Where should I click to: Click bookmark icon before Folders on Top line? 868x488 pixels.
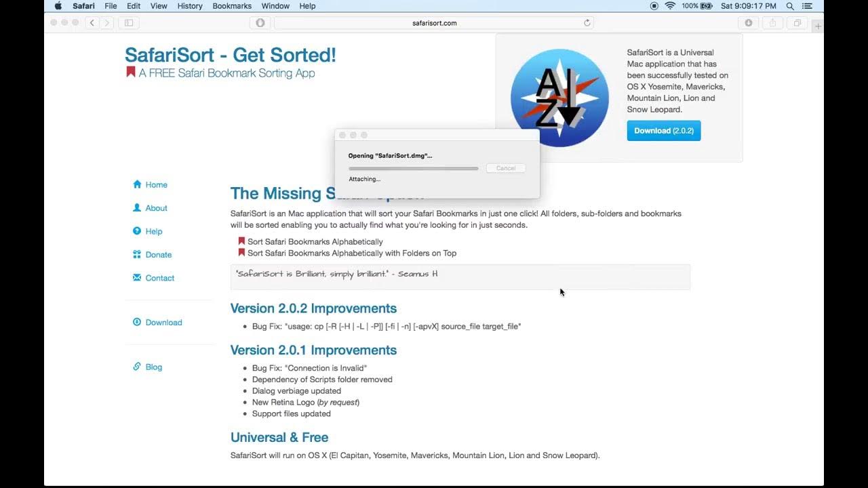pos(241,253)
